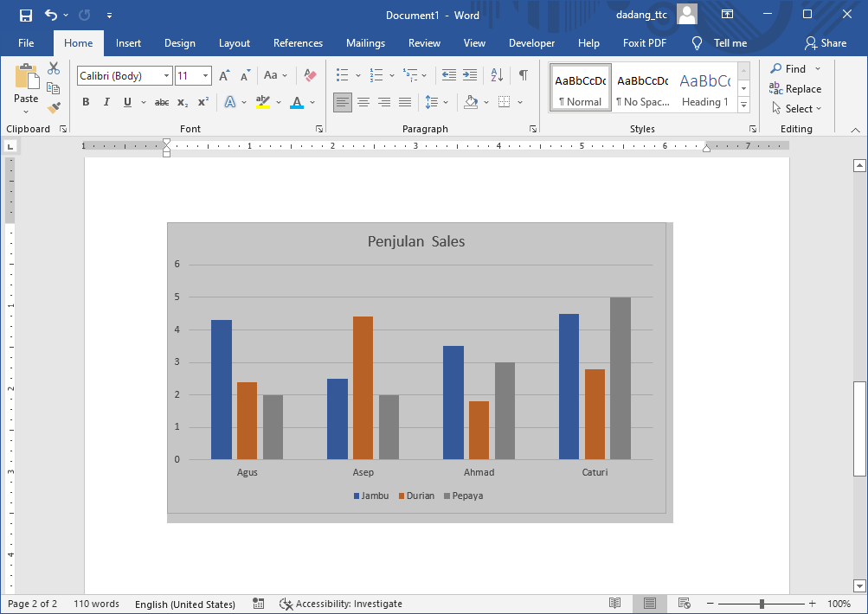The width and height of the screenshot is (868, 614).
Task: Open Accessibility: Investigate status indicator
Action: [x=341, y=604]
